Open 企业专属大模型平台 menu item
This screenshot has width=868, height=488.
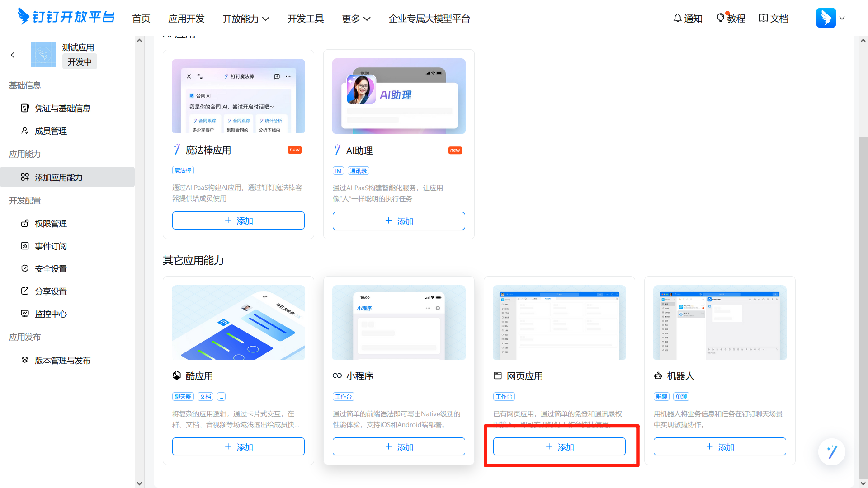(x=429, y=19)
